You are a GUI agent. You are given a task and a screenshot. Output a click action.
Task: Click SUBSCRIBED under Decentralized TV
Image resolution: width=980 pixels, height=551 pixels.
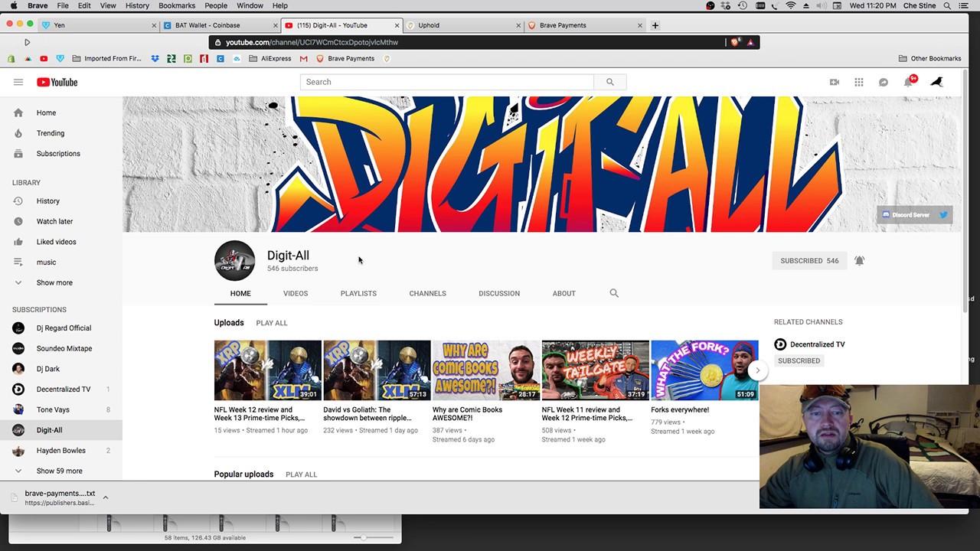[799, 360]
